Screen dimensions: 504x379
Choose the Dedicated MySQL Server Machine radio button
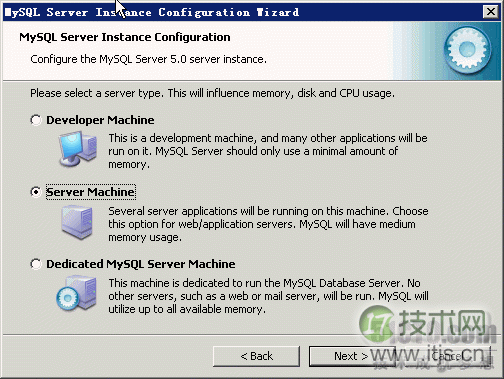pyautogui.click(x=36, y=264)
